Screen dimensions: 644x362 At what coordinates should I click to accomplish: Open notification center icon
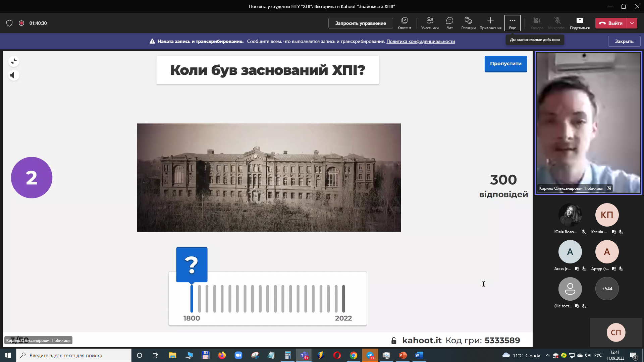tap(634, 355)
